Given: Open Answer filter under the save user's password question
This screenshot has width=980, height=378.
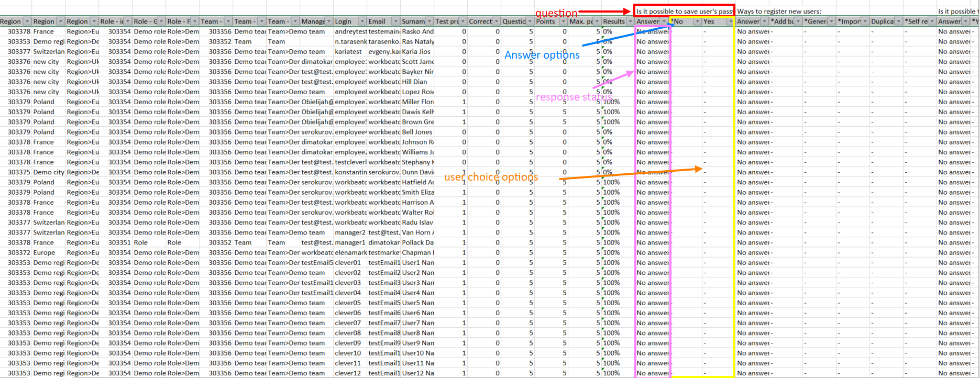Looking at the screenshot, I should coord(664,21).
